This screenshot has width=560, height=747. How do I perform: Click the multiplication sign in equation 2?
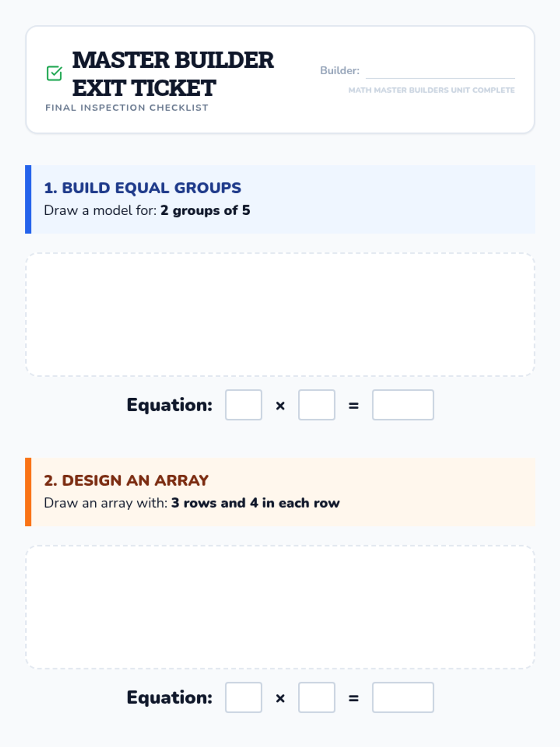tap(280, 698)
